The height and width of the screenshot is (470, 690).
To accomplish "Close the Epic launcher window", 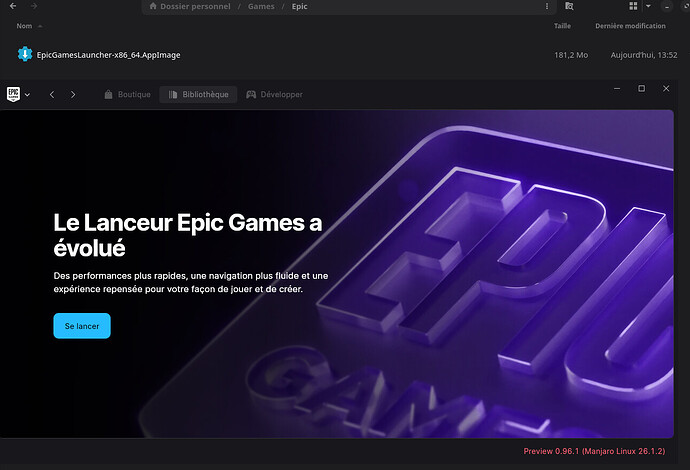I will [666, 88].
